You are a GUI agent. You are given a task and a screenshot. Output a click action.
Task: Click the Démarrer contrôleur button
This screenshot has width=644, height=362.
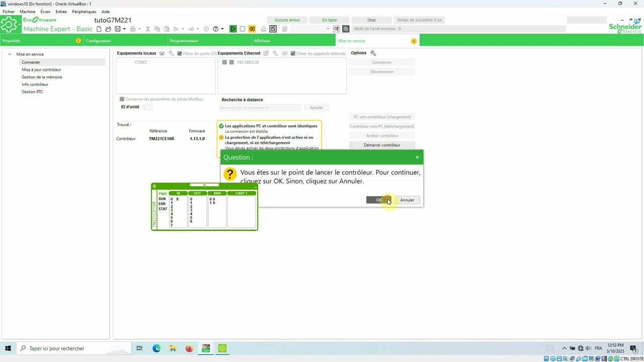pyautogui.click(x=382, y=145)
